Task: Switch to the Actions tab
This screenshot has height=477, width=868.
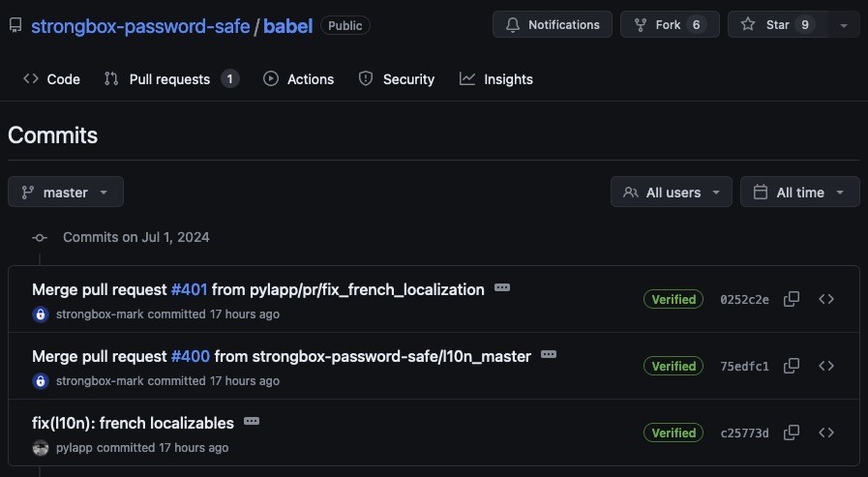Action: tap(298, 79)
